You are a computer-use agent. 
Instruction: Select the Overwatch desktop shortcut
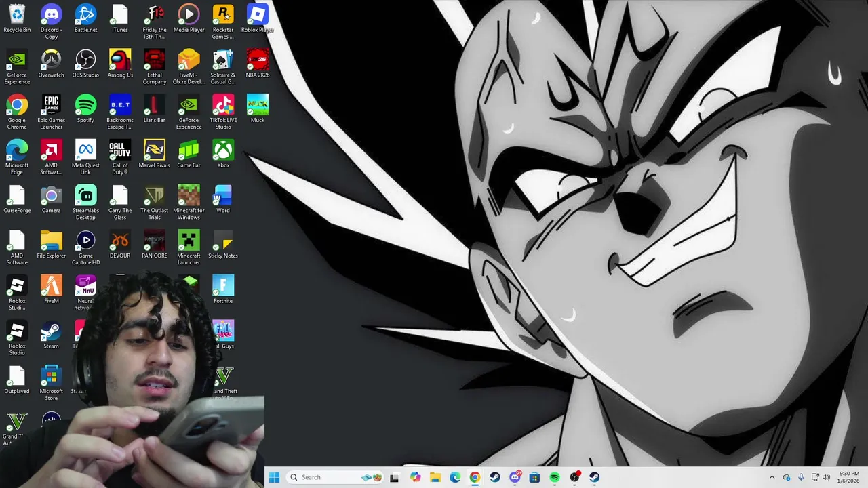(51, 64)
